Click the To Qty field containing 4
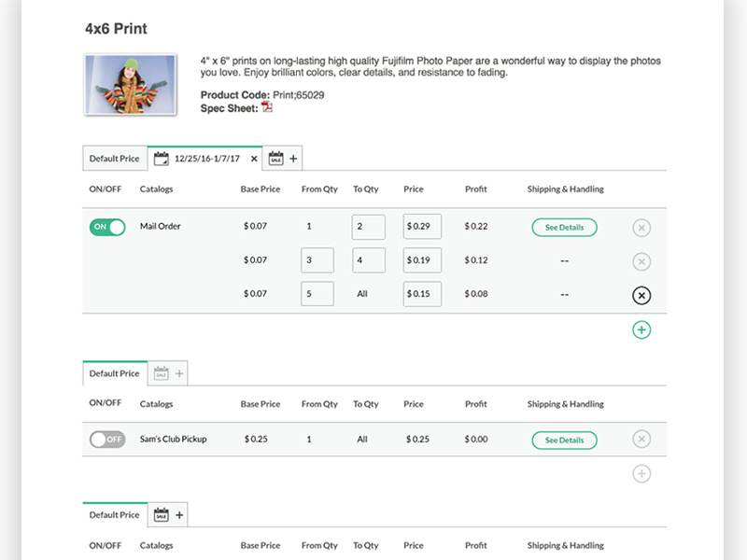Image resolution: width=747 pixels, height=560 pixels. coord(369,260)
